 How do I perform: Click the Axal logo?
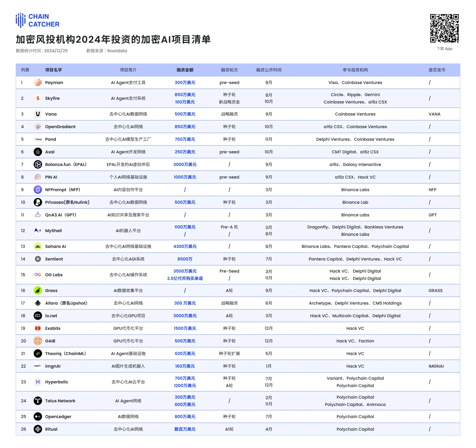(x=38, y=152)
